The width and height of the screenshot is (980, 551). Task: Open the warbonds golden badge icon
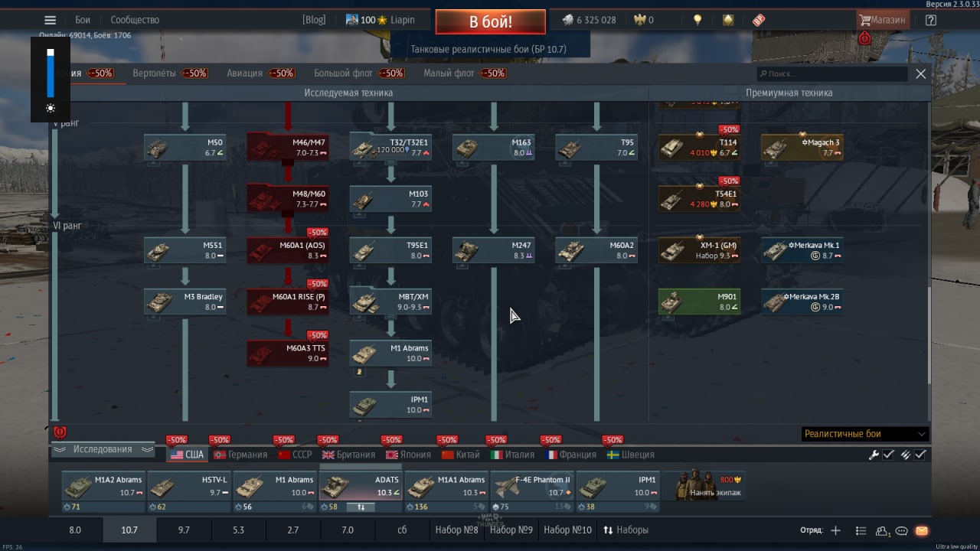[x=728, y=20]
